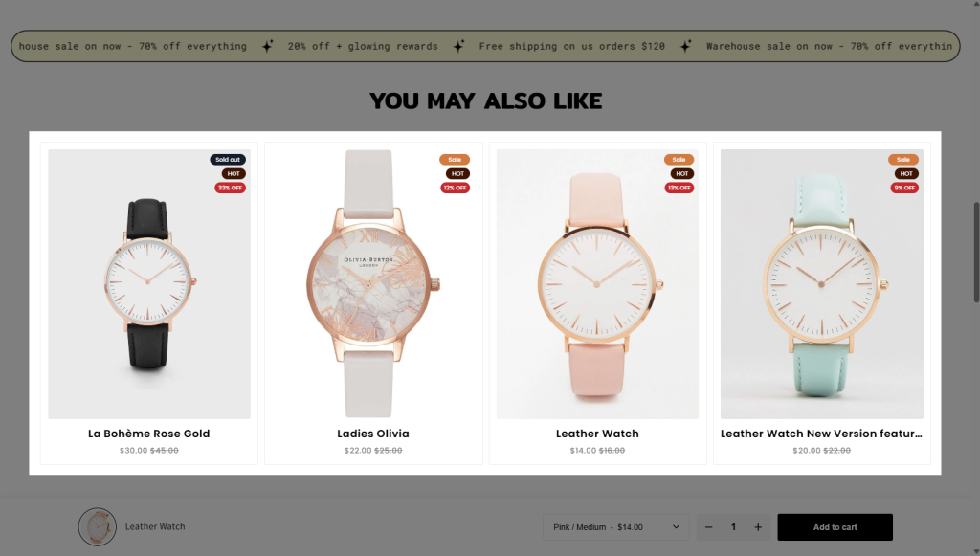Click the $30.00 price of La Bohème

[x=133, y=451]
